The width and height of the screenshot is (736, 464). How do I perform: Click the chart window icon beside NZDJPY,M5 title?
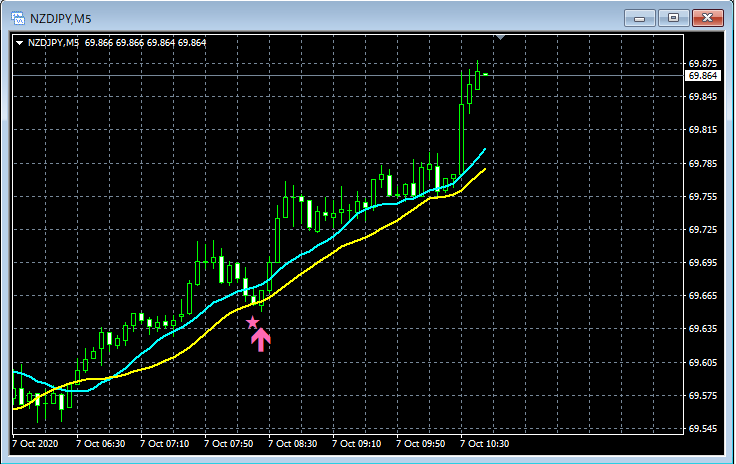click(18, 18)
